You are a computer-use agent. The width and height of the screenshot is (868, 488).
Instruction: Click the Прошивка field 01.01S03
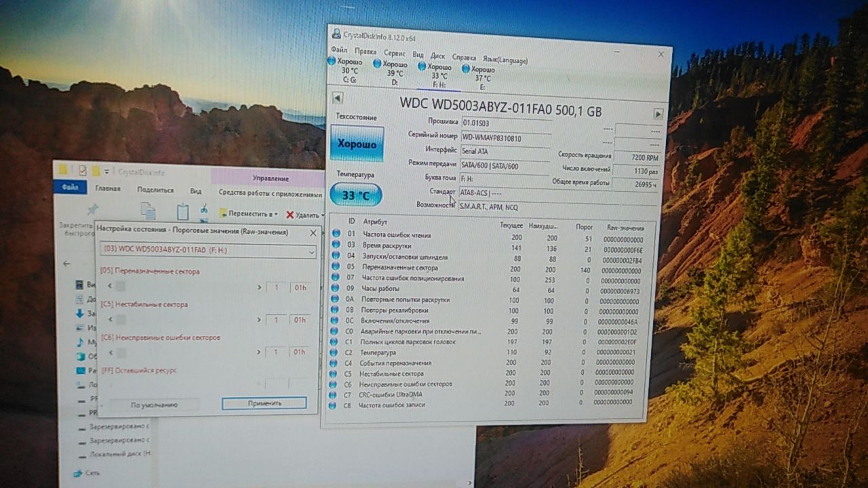[505, 123]
